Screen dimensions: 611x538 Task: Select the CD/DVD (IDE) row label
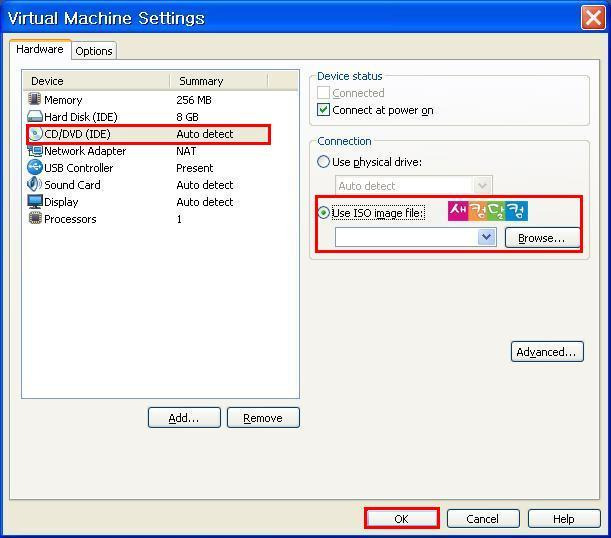pyautogui.click(x=77, y=134)
